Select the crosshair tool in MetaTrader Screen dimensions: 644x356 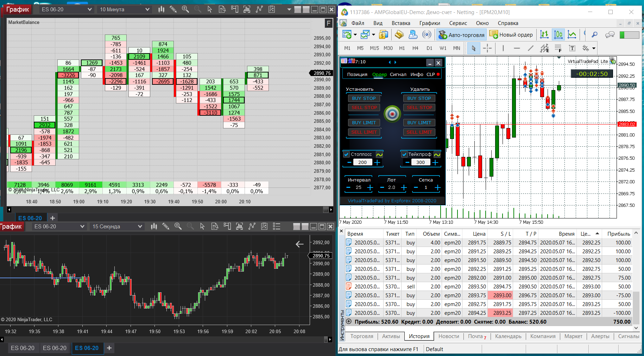point(487,48)
